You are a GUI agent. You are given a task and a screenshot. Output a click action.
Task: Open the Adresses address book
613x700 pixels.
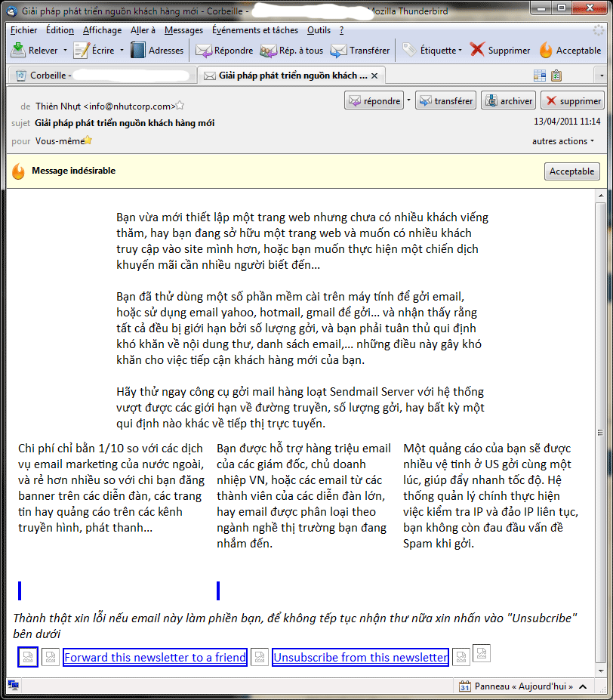pyautogui.click(x=157, y=51)
